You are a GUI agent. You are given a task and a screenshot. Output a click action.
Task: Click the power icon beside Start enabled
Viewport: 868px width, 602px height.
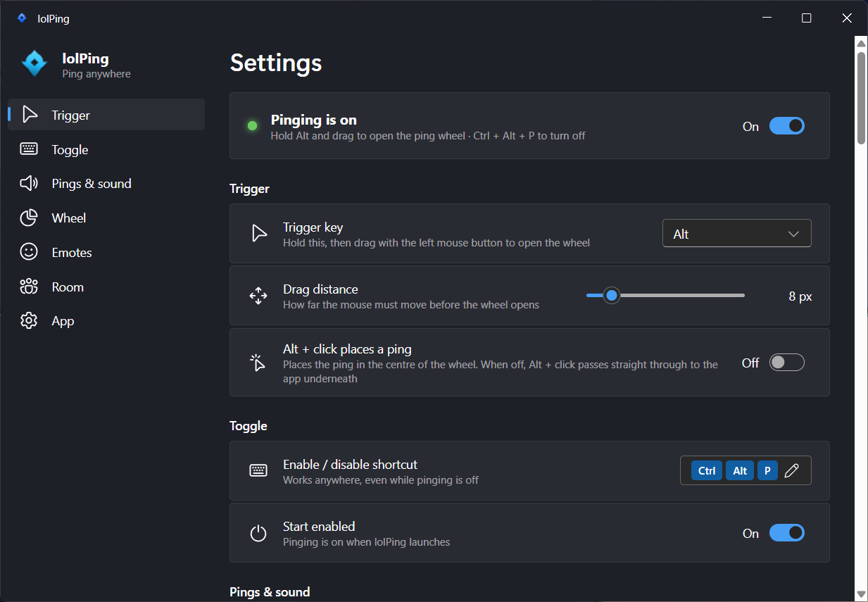click(x=258, y=533)
